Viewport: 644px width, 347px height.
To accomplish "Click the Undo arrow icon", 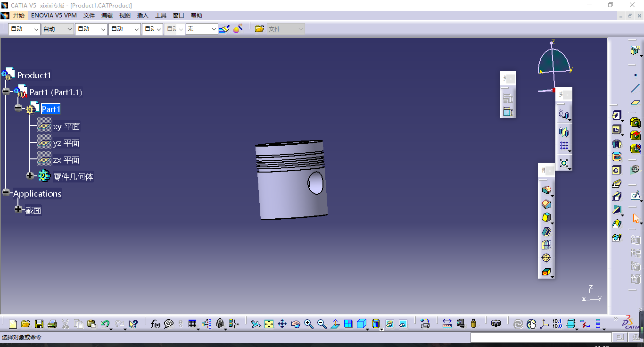I will 105,324.
